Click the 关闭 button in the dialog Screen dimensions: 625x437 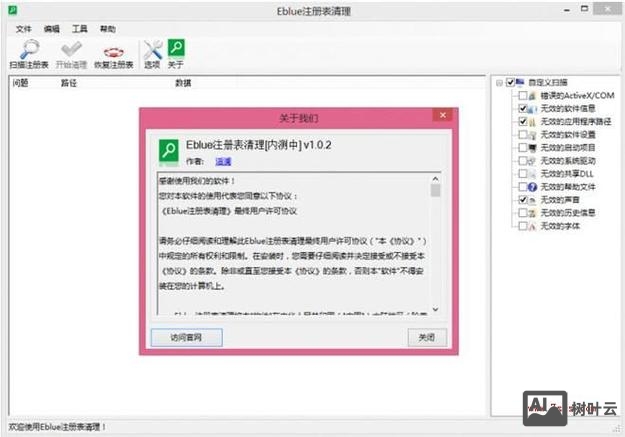[427, 337]
